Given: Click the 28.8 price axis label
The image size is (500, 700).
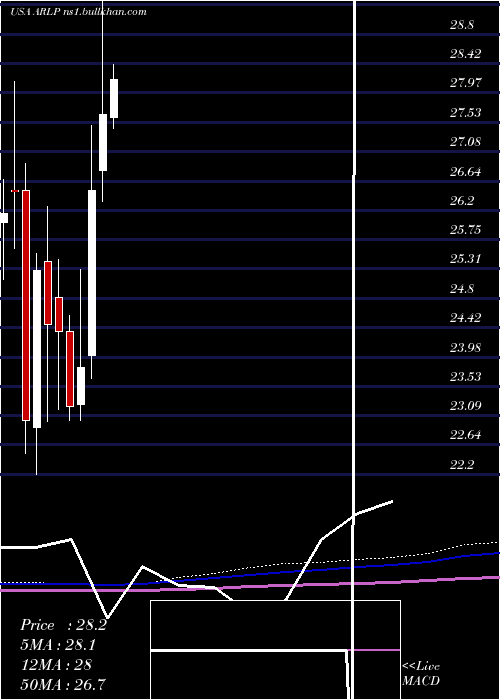Looking at the screenshot, I should coord(462,25).
